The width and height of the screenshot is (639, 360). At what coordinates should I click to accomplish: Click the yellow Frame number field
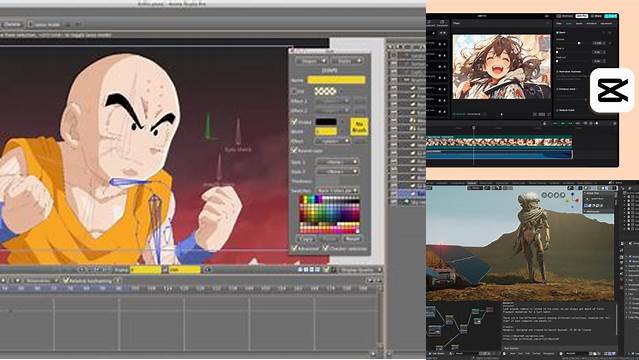(146, 269)
